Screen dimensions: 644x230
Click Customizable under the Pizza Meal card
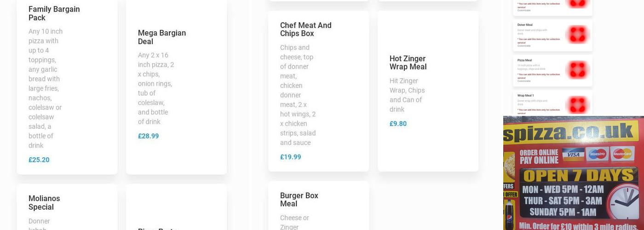pos(524,81)
